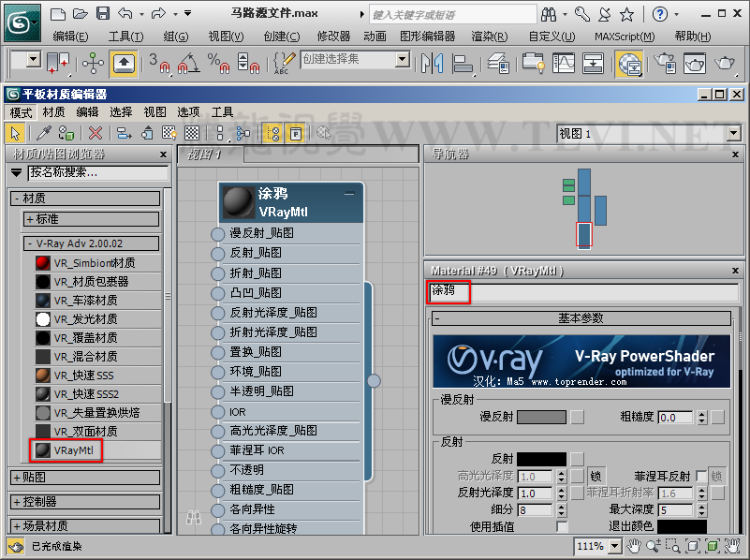Open the Rendering menu in main menu bar
The image size is (750, 560).
click(490, 37)
